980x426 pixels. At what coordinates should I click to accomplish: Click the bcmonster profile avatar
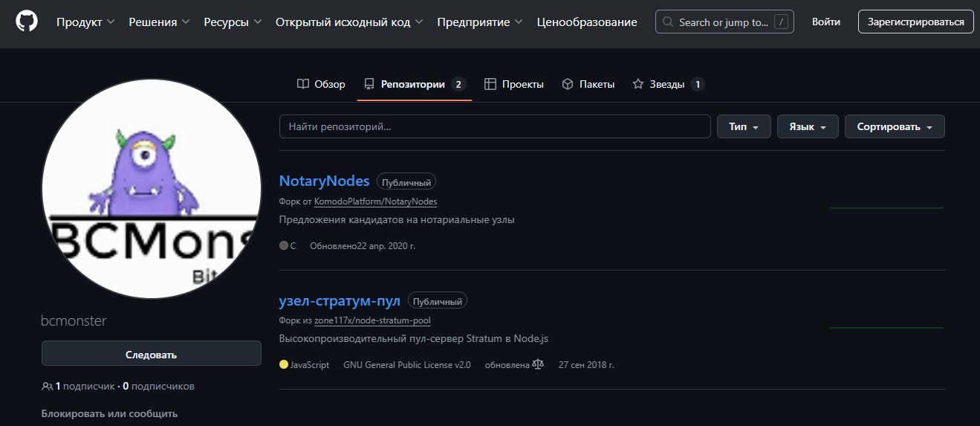152,188
